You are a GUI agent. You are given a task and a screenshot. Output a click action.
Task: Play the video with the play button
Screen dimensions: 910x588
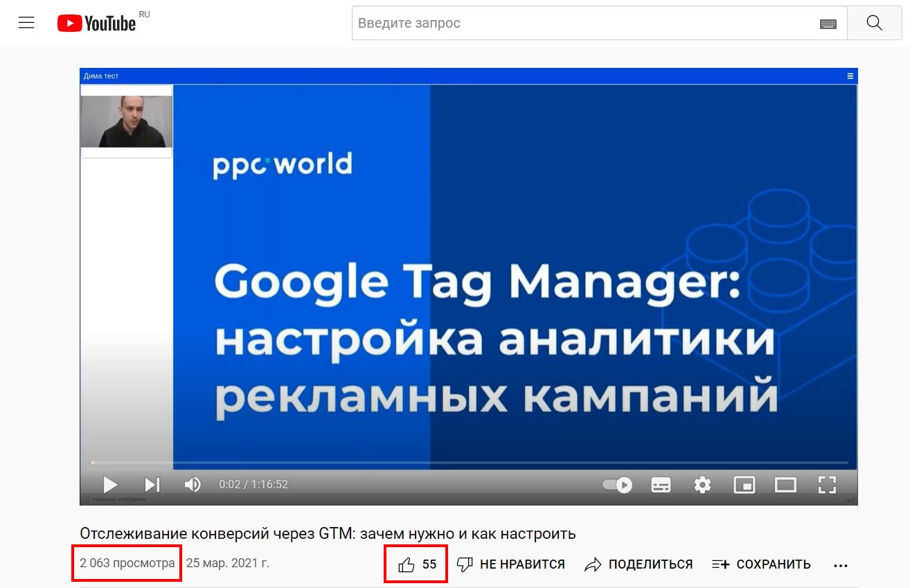(x=110, y=484)
